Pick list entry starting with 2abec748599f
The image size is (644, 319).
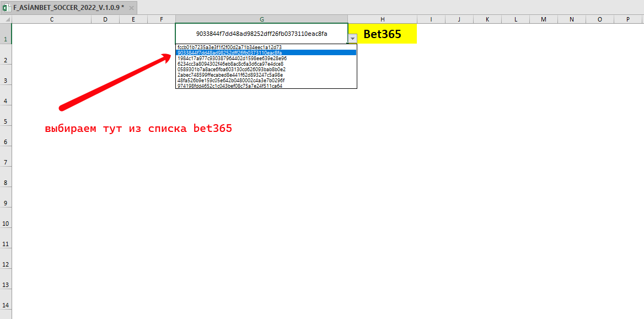tap(230, 75)
